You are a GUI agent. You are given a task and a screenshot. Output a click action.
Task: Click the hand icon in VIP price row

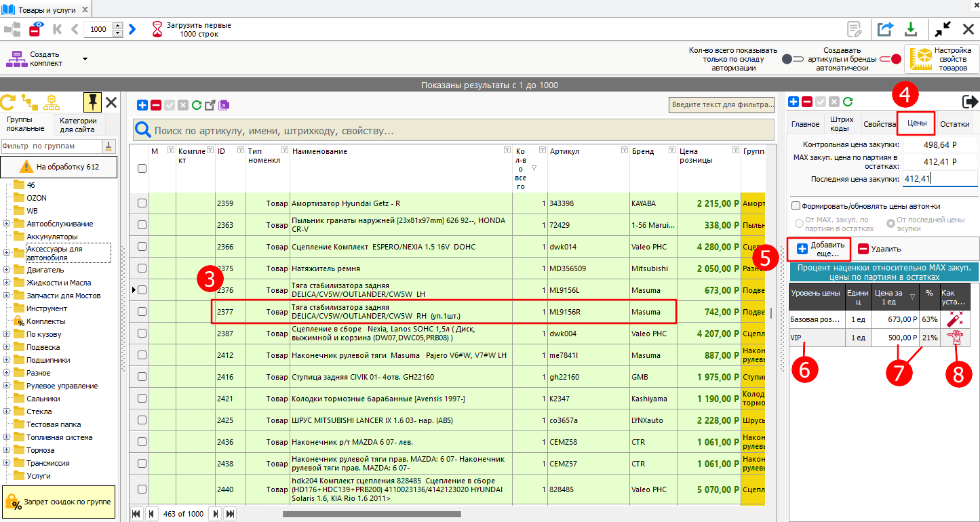(x=955, y=338)
